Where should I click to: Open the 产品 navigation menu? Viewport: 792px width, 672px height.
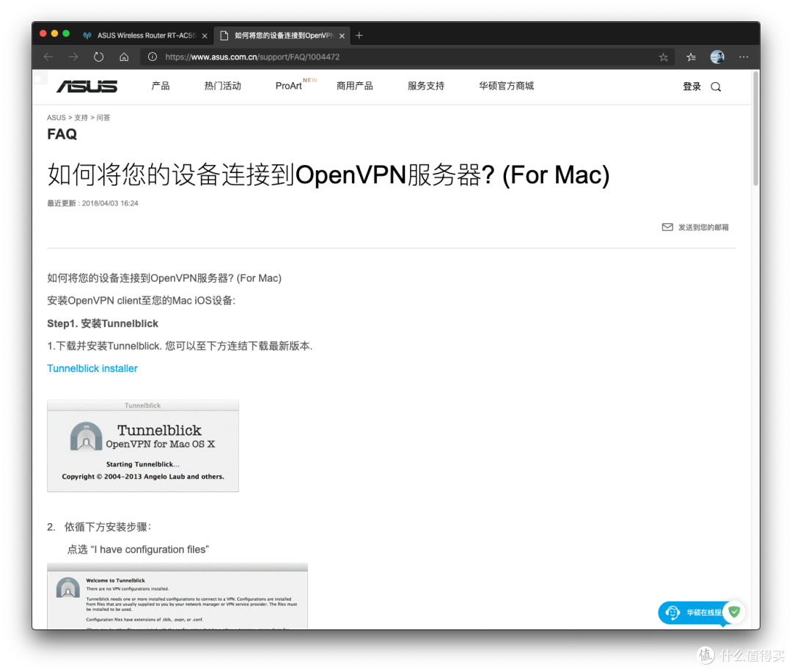tap(161, 86)
